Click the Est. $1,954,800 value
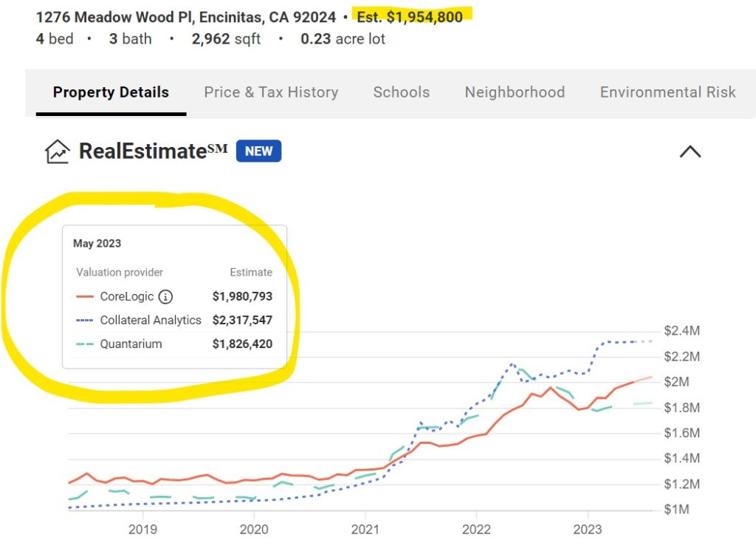 (x=410, y=17)
